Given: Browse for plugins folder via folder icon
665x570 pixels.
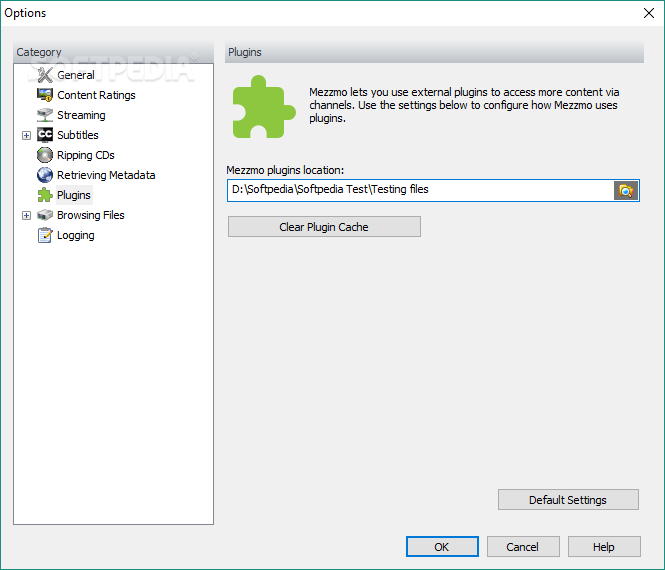Looking at the screenshot, I should tap(626, 190).
